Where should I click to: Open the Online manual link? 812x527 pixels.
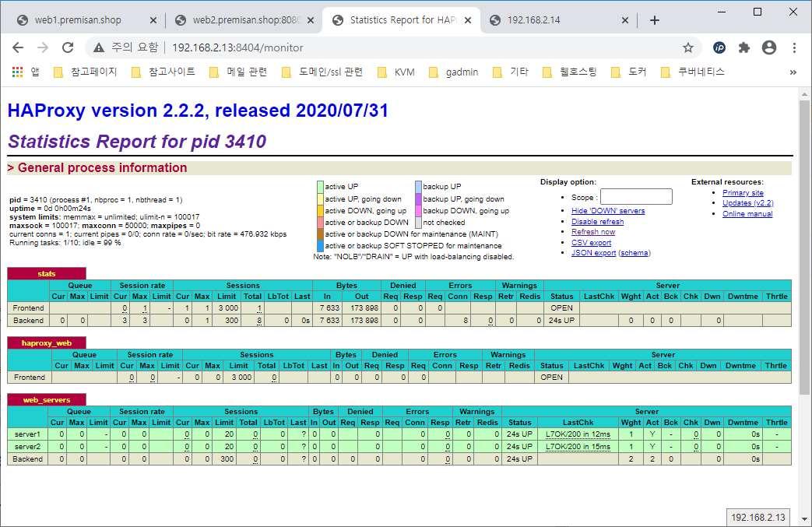pyautogui.click(x=747, y=214)
